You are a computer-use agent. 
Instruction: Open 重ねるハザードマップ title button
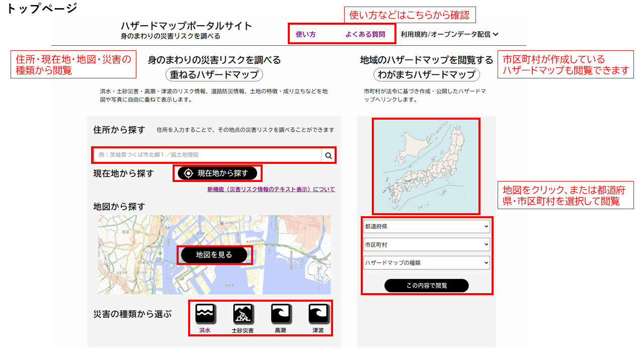[x=214, y=75]
